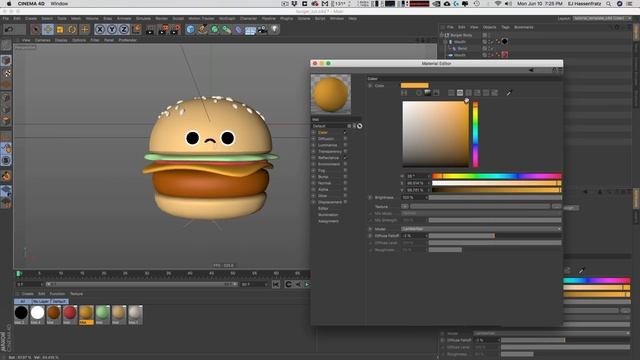Open the Objects menu in Object Manager
Screen dimensions: 640x360
click(489, 27)
